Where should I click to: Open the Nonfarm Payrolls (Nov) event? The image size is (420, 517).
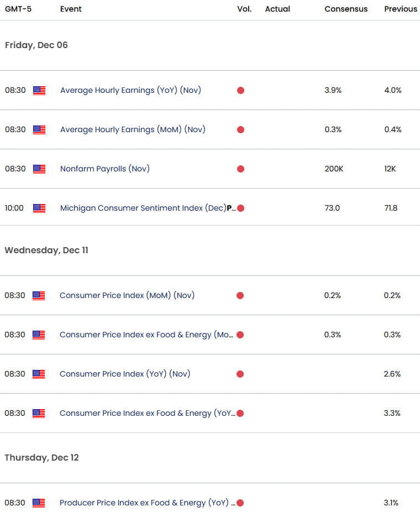coord(105,169)
